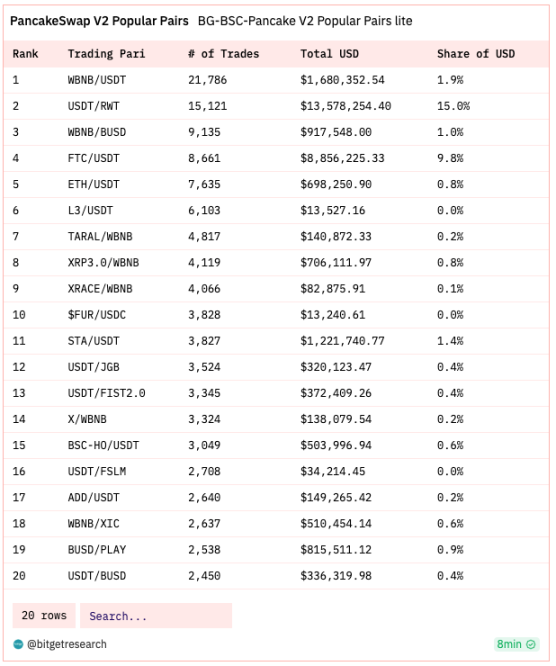
Task: Click the 20 rows counter
Action: click(44, 616)
